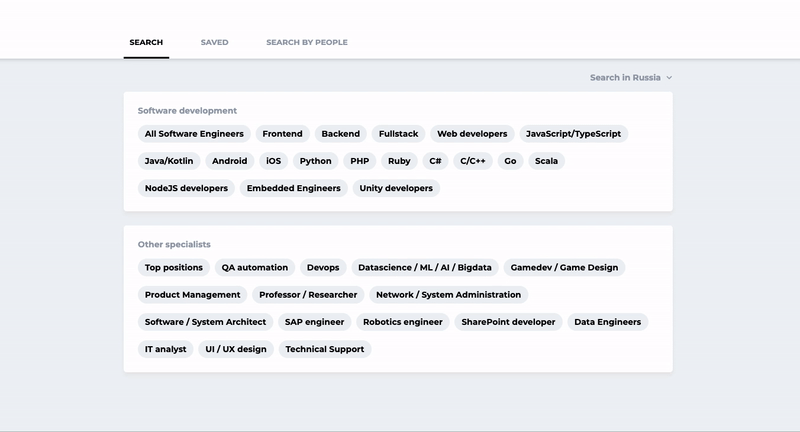Select the Robotics engineer tag
Image resolution: width=800 pixels, height=432 pixels.
click(x=403, y=322)
